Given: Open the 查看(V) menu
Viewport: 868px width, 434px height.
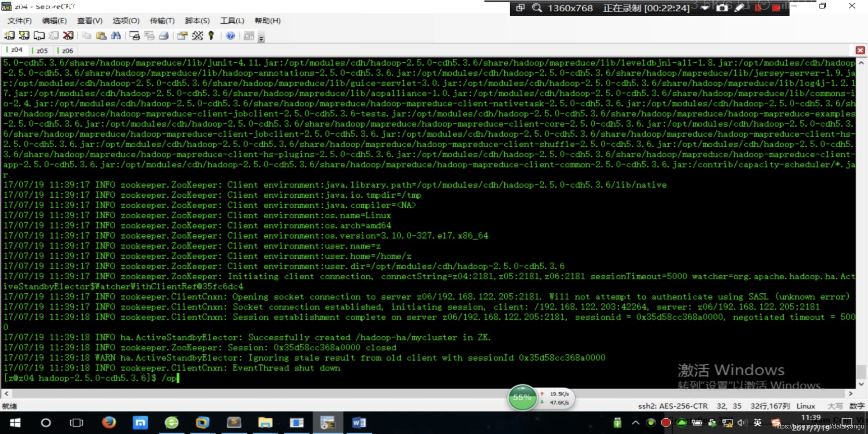Looking at the screenshot, I should (90, 20).
